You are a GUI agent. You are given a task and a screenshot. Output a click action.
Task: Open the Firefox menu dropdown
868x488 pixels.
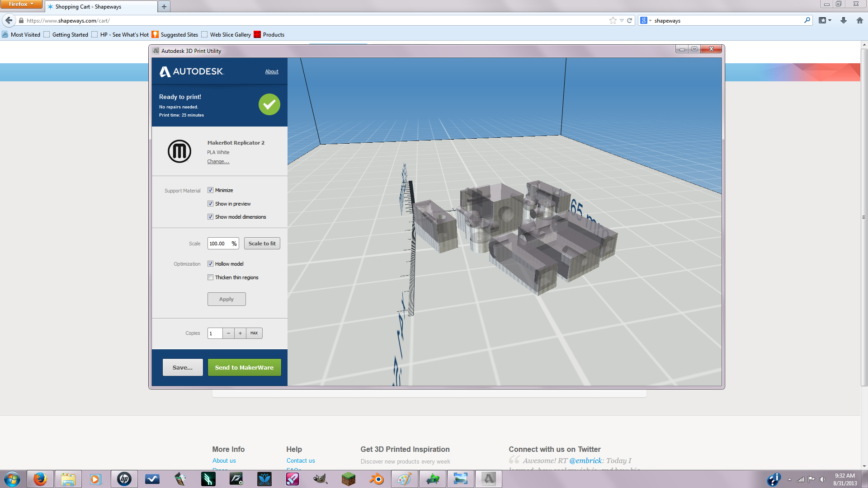coord(21,4)
